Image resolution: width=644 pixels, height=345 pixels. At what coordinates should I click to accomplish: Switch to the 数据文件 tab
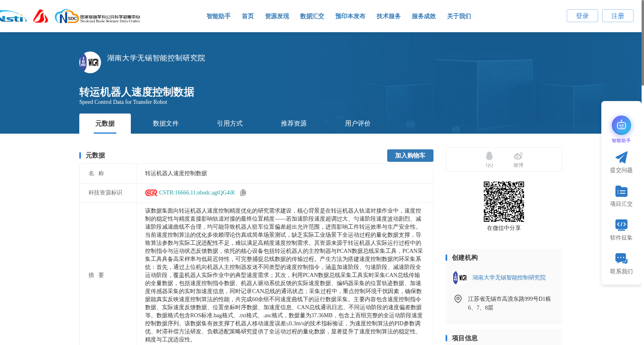166,124
